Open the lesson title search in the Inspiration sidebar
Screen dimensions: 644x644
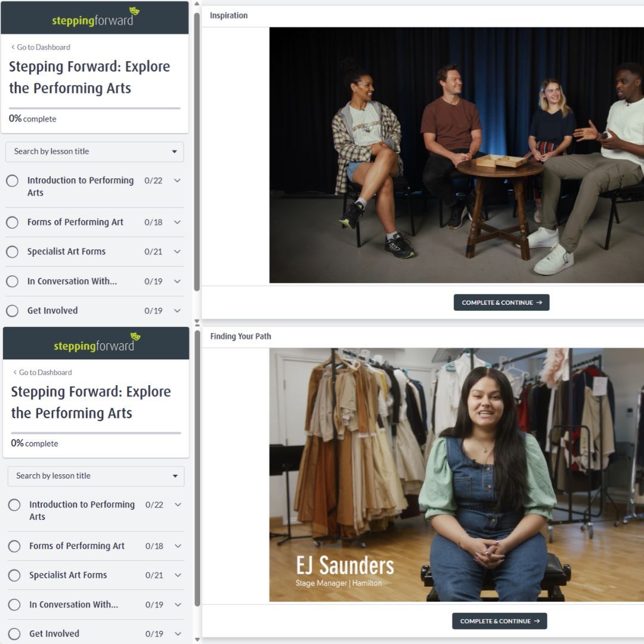[94, 151]
